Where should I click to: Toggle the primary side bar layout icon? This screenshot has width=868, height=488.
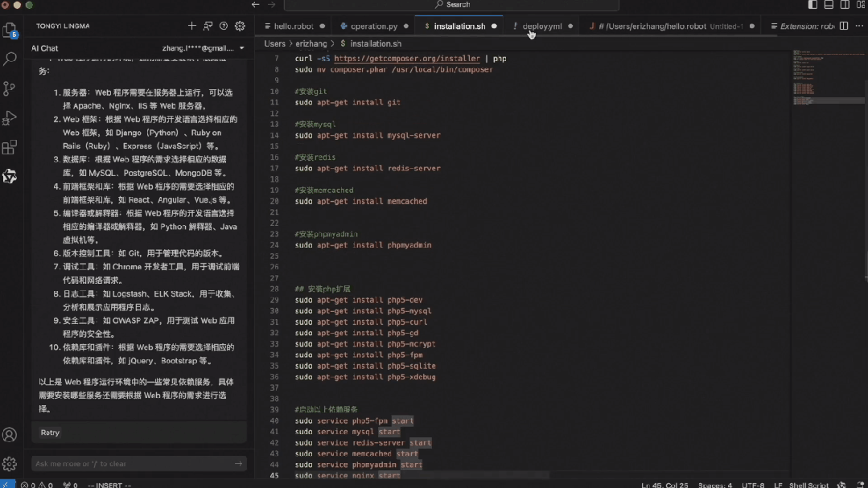click(x=812, y=5)
